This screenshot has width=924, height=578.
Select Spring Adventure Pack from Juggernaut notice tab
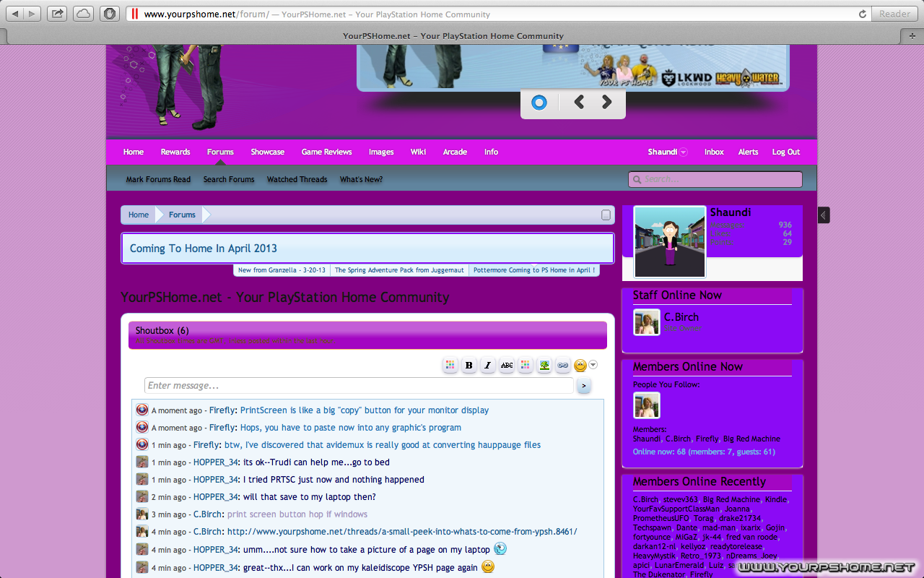coord(399,270)
